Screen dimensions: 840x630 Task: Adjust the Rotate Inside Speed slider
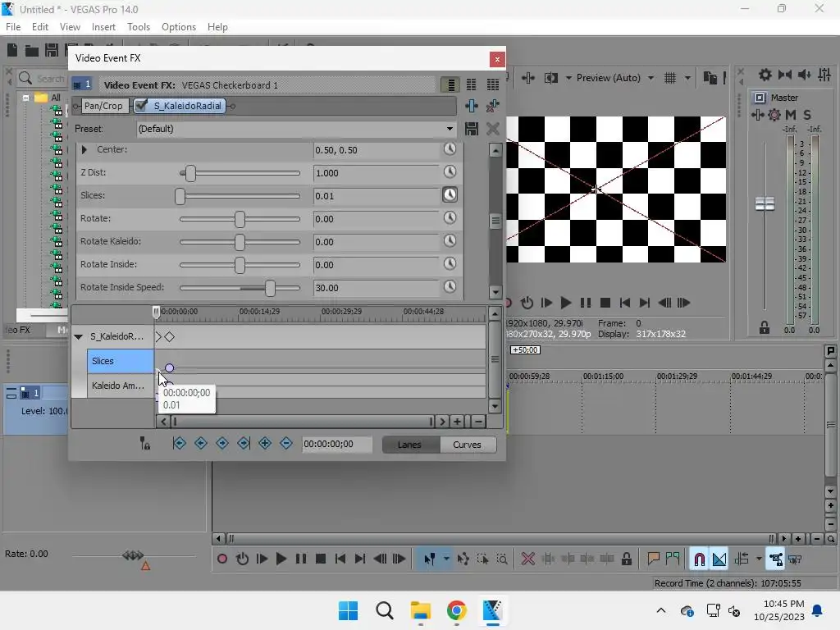tap(270, 288)
